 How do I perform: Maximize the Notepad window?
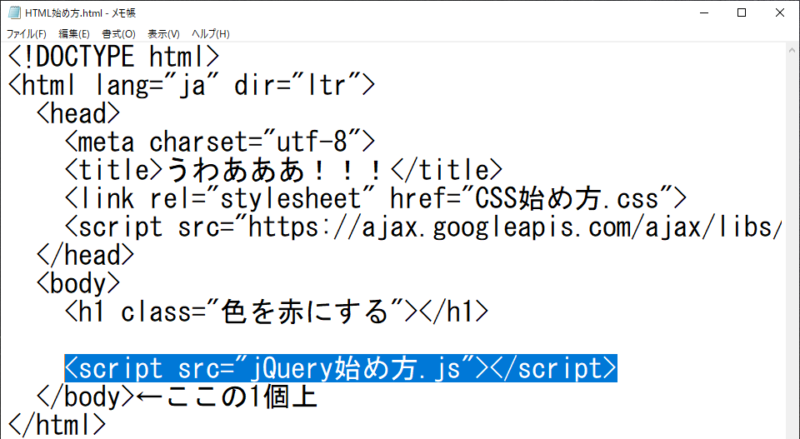[742, 13]
